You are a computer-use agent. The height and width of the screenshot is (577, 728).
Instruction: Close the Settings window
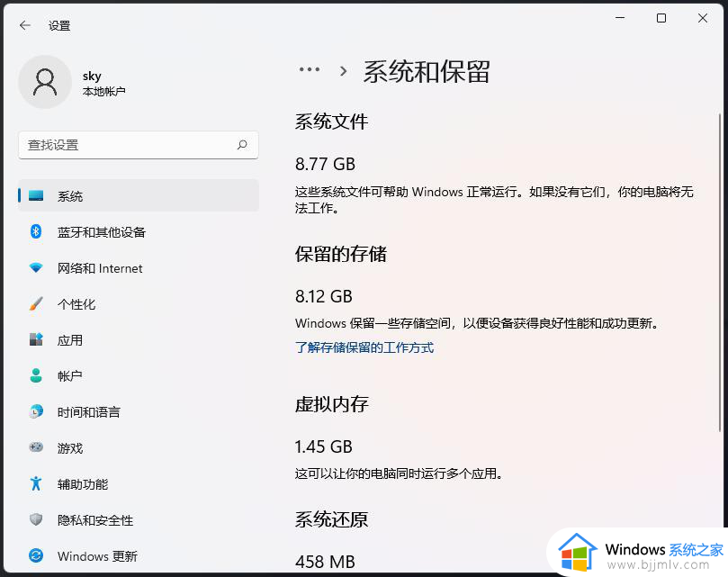[x=703, y=18]
